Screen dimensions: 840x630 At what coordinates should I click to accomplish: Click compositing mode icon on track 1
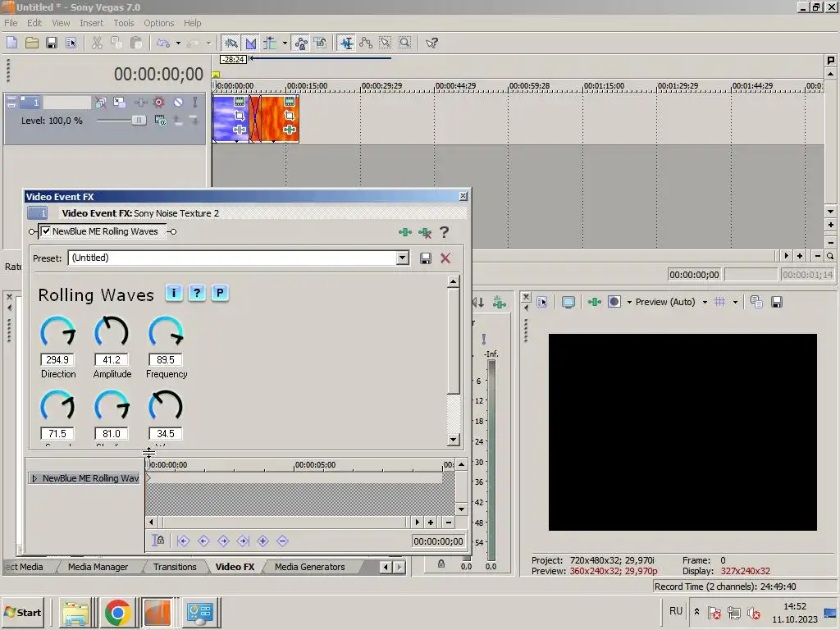click(x=160, y=121)
